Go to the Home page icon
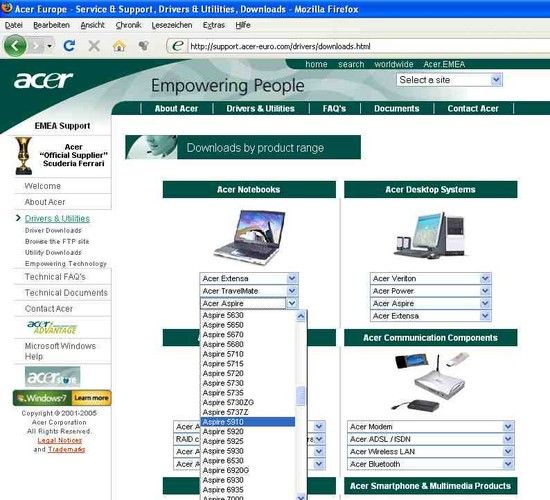The width and height of the screenshot is (550, 500). 119,46
